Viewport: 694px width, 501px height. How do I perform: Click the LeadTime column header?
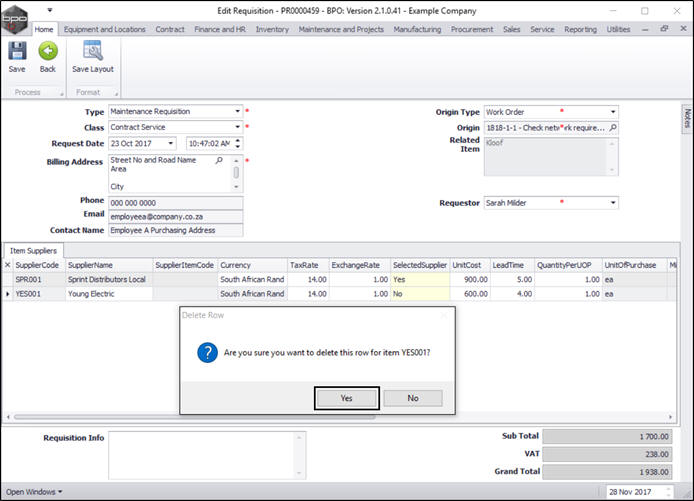[512, 265]
